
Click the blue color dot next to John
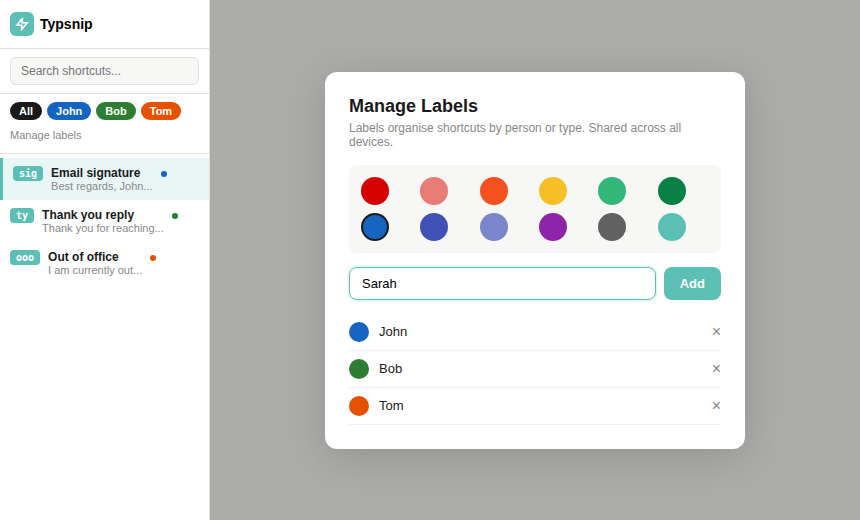(359, 332)
